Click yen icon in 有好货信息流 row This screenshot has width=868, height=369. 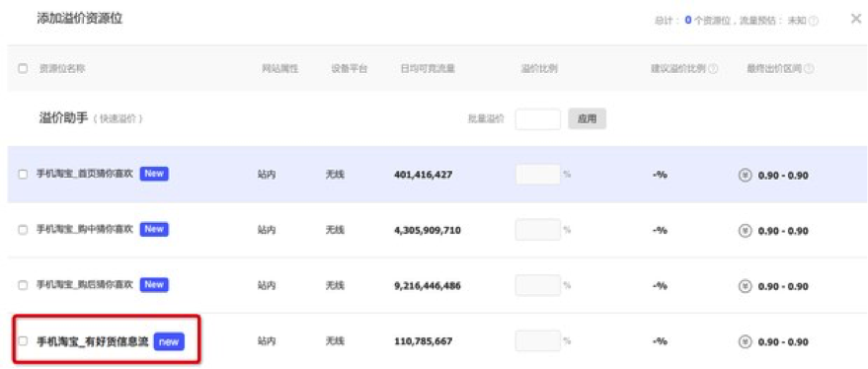[746, 341]
